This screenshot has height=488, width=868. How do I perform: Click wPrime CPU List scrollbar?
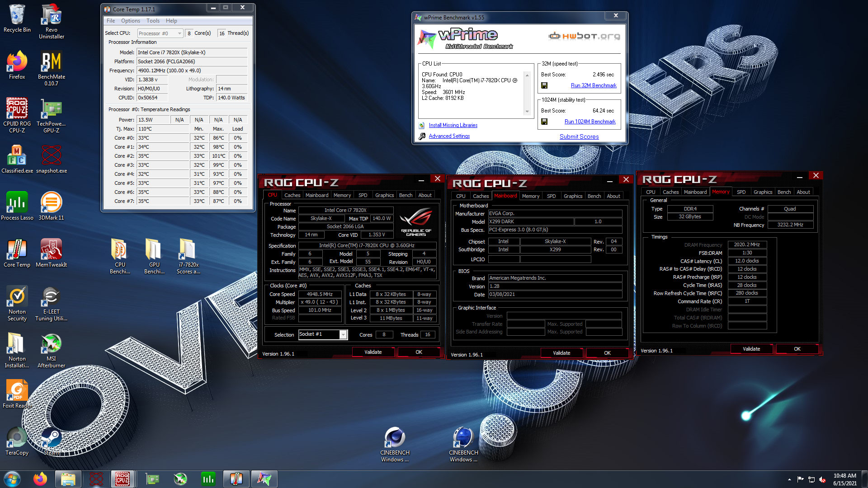point(527,93)
